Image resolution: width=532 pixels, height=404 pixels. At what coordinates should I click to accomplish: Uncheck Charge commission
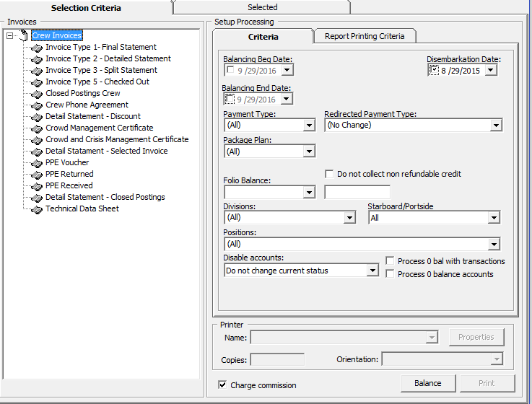[x=222, y=385]
